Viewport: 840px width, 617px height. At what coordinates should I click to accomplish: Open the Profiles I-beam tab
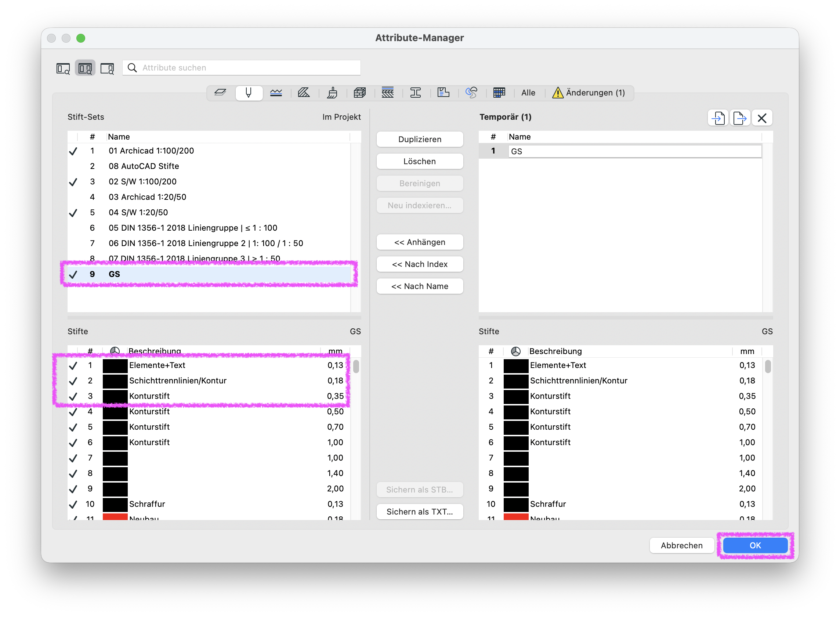[x=416, y=93]
